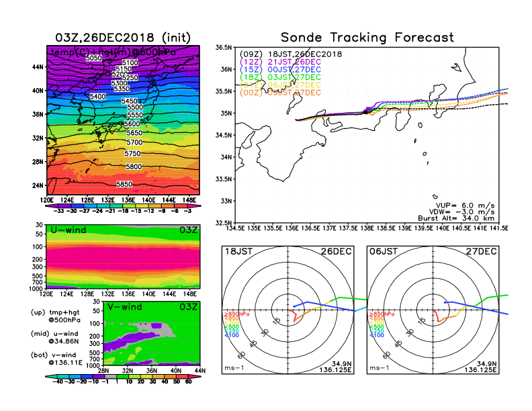Image resolution: width=532 pixels, height=411 pixels.
Task: Click the blue "<100" legend in 06JST hodograph
Action: (377, 335)
